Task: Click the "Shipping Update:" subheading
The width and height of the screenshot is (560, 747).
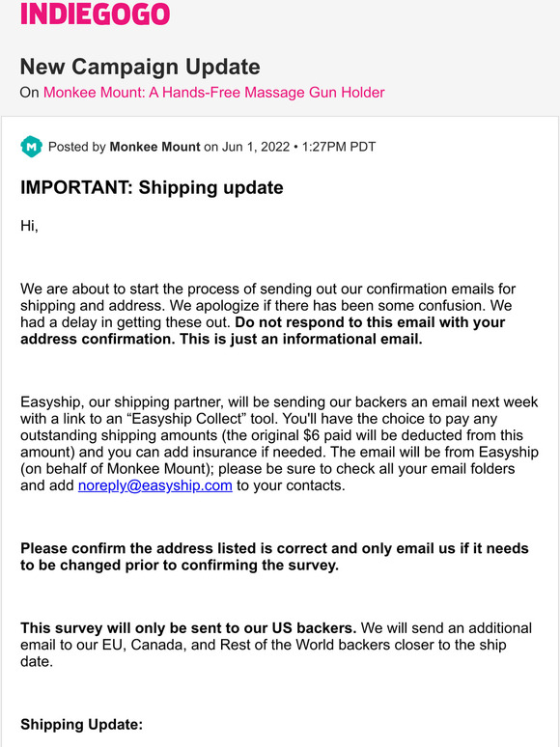Action: [x=81, y=725]
